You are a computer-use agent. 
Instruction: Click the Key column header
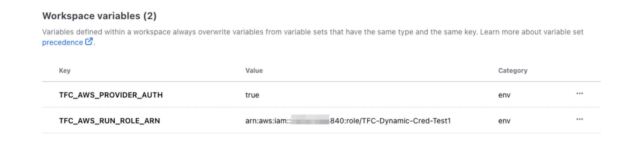(x=65, y=71)
